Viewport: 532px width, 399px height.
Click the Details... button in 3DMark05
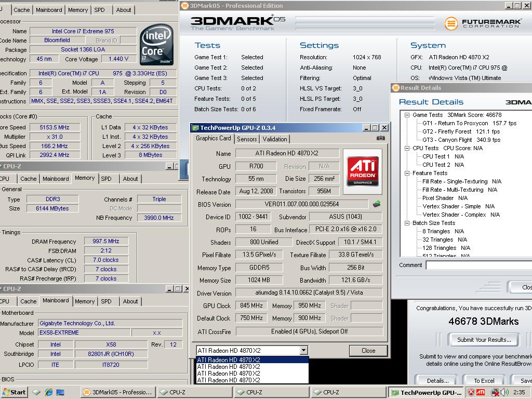(437, 381)
